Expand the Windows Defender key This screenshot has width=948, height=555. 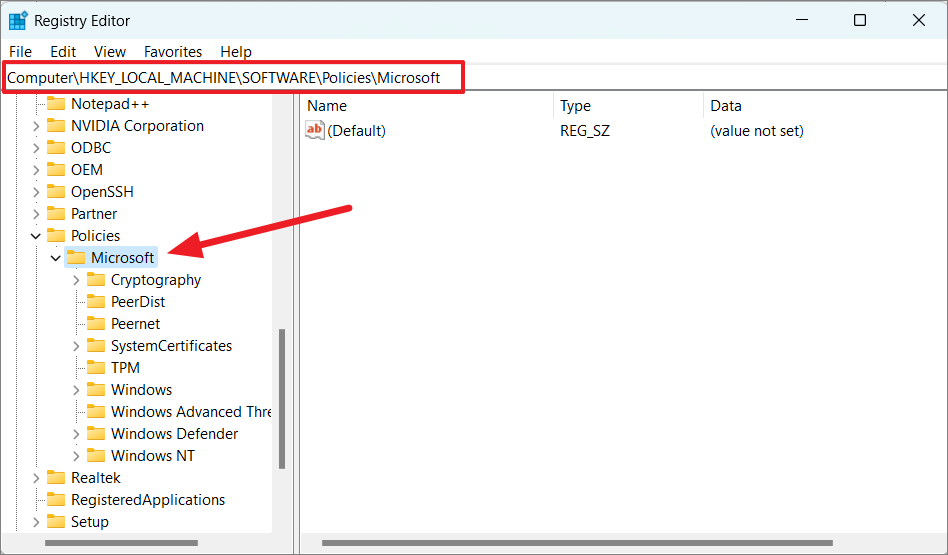coord(76,433)
